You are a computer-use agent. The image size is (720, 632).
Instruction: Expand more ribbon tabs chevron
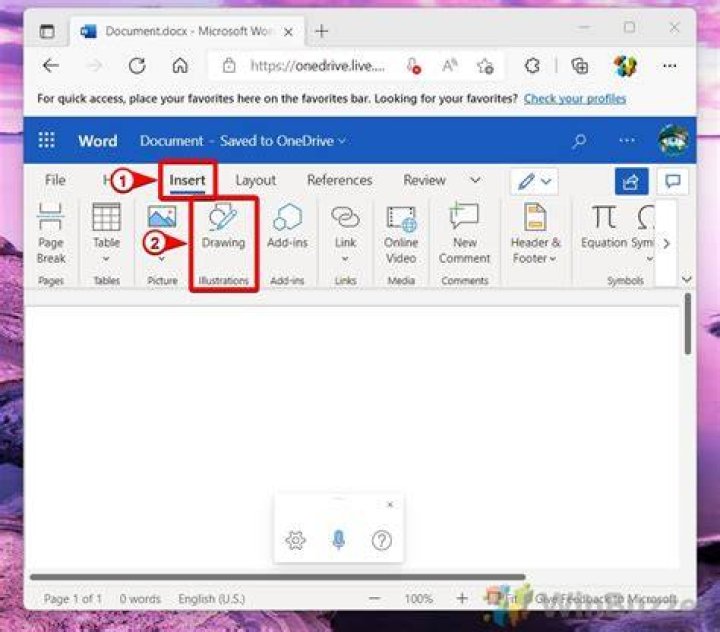point(475,180)
